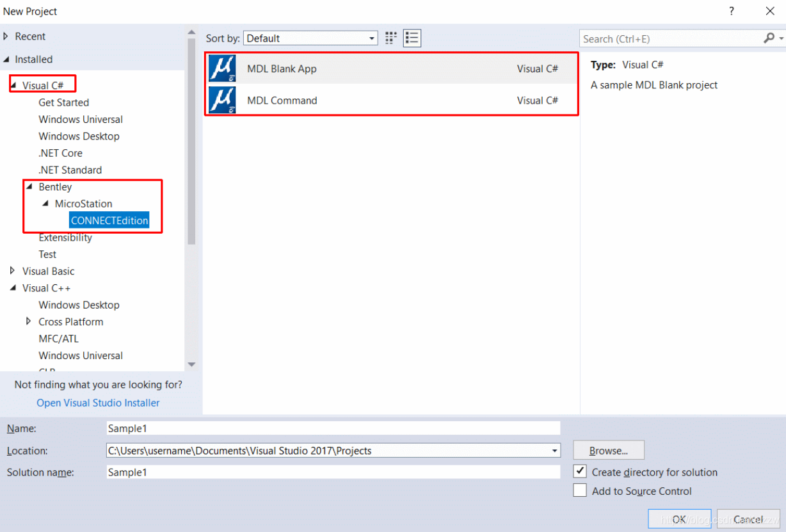
Task: Select the MDL Command template icon
Action: pos(222,101)
